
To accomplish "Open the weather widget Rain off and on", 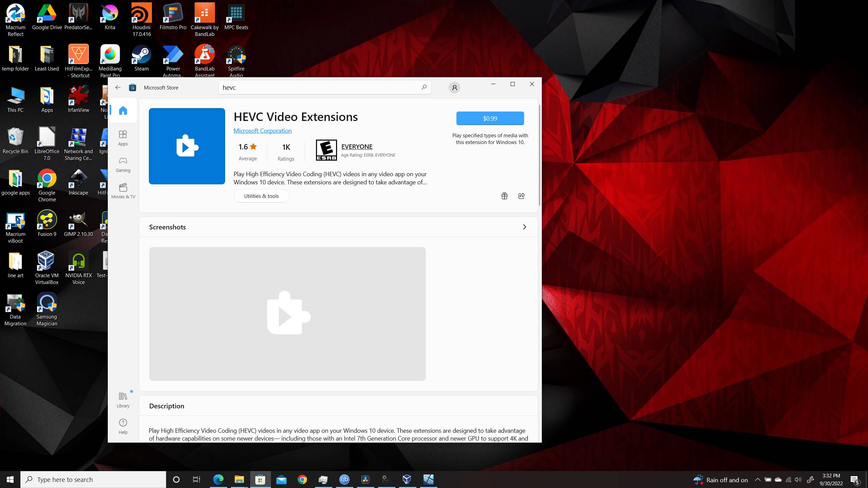I will (720, 480).
